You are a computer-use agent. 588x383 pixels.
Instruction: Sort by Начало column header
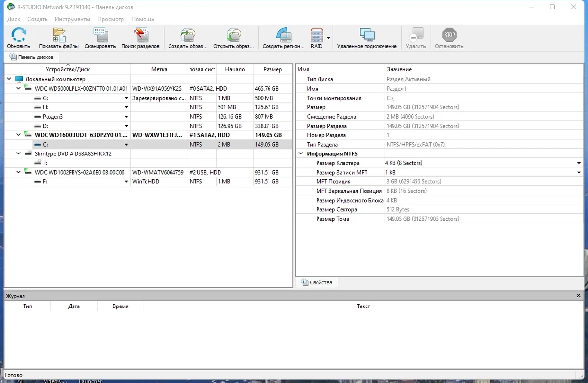pyautogui.click(x=235, y=69)
